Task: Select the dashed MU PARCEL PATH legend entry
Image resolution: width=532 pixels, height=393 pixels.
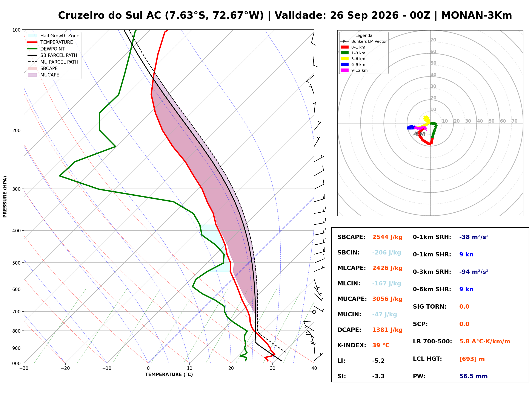Action: pyautogui.click(x=53, y=62)
